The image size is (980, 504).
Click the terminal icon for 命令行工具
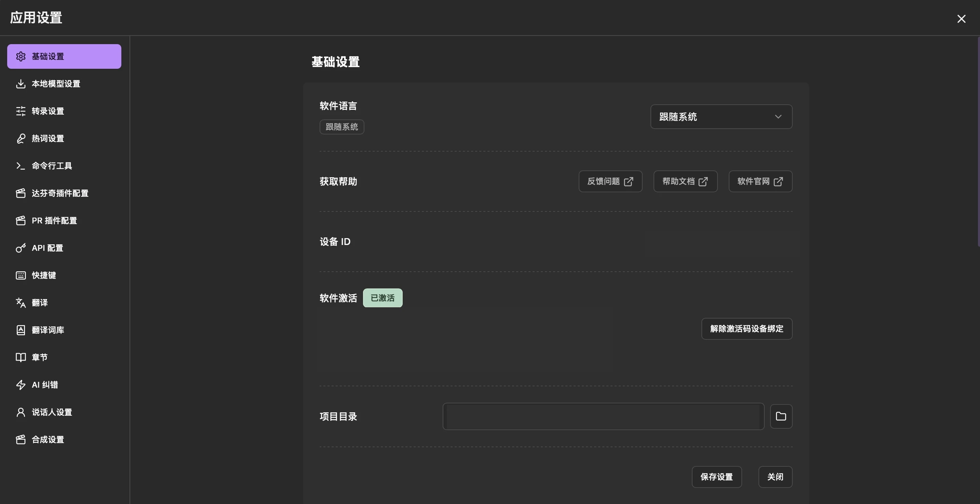[x=21, y=166]
